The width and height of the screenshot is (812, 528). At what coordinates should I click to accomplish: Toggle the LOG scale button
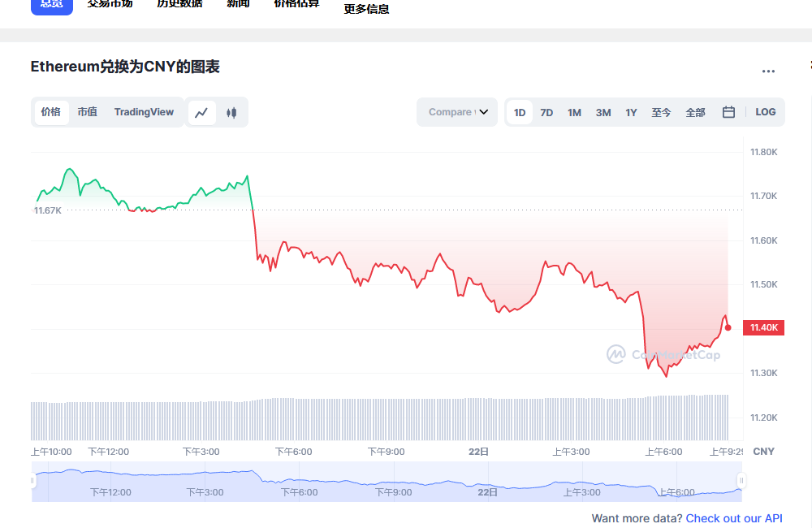[765, 112]
